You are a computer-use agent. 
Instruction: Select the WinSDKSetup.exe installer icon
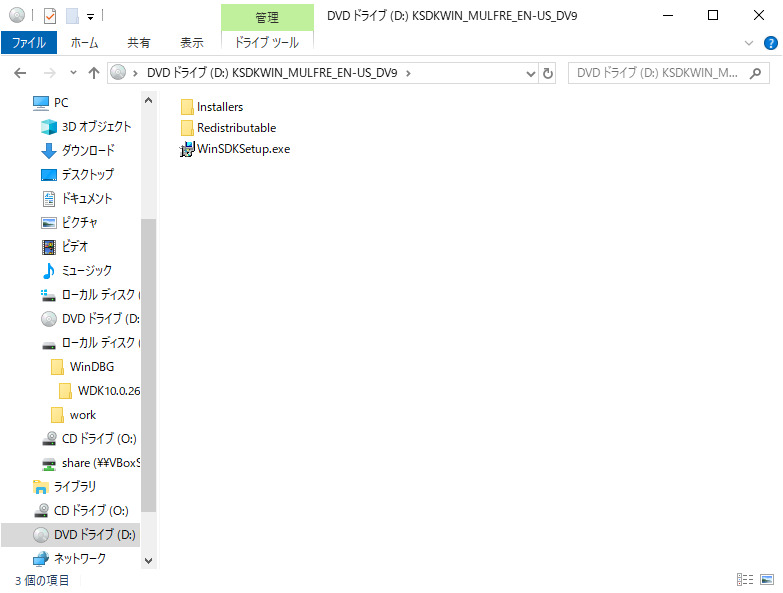[x=187, y=149]
